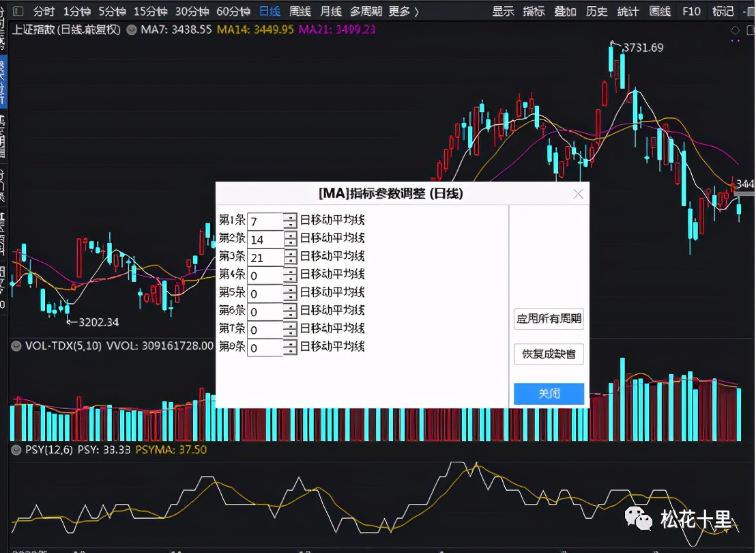756x553 pixels.
Task: Open the 统计 menu
Action: click(x=628, y=11)
